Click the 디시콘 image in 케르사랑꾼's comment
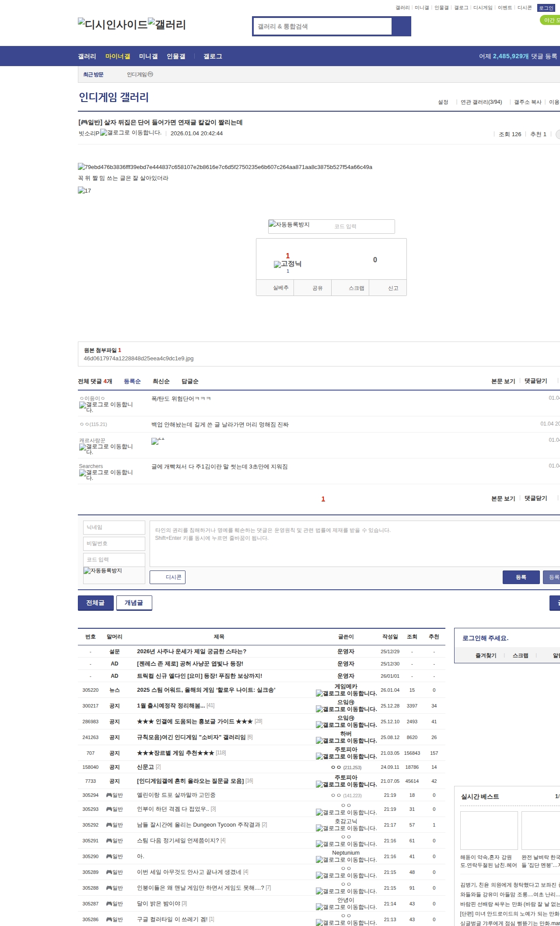The image size is (560, 926). pyautogui.click(x=157, y=441)
